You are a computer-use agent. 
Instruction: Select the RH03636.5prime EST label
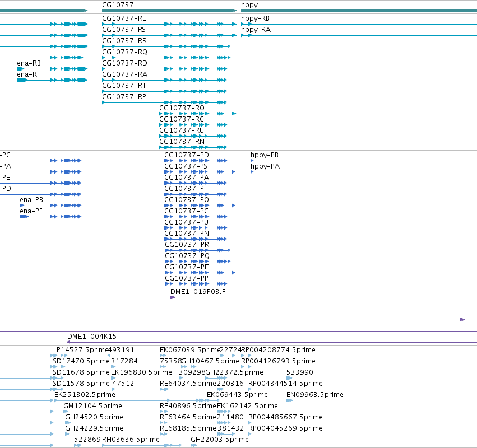(131, 440)
